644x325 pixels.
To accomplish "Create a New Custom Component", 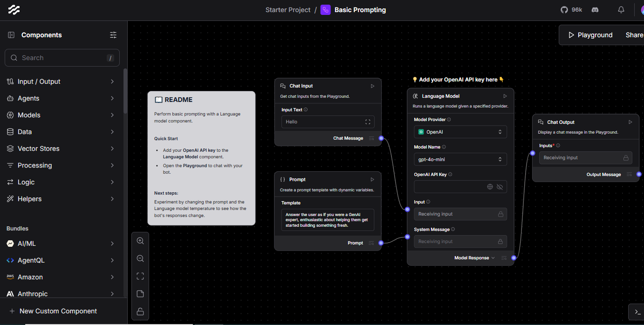I will point(53,311).
